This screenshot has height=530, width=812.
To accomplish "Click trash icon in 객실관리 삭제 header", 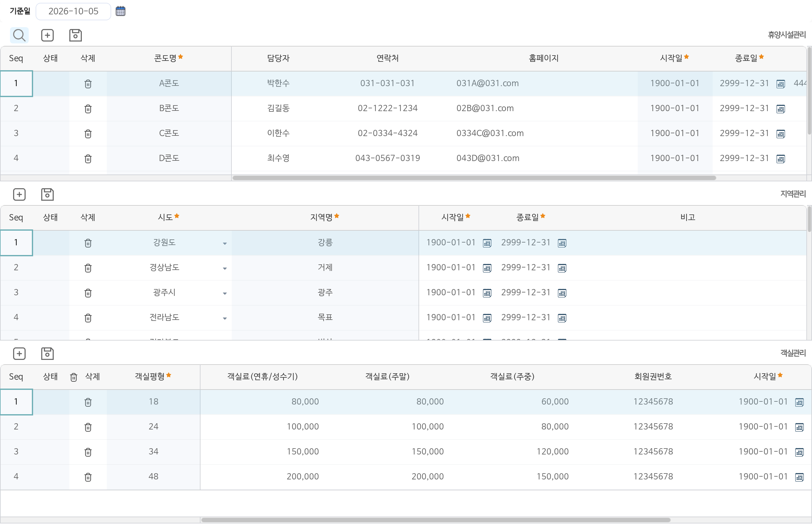I will click(74, 377).
